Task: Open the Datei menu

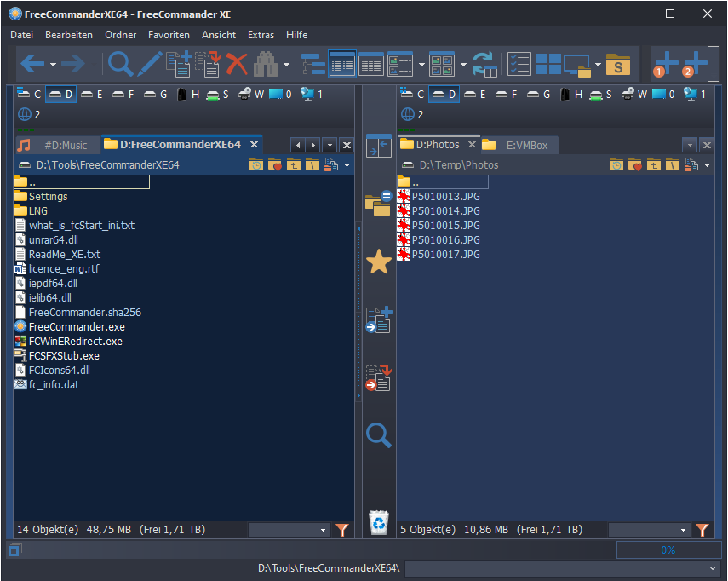Action: (x=22, y=35)
